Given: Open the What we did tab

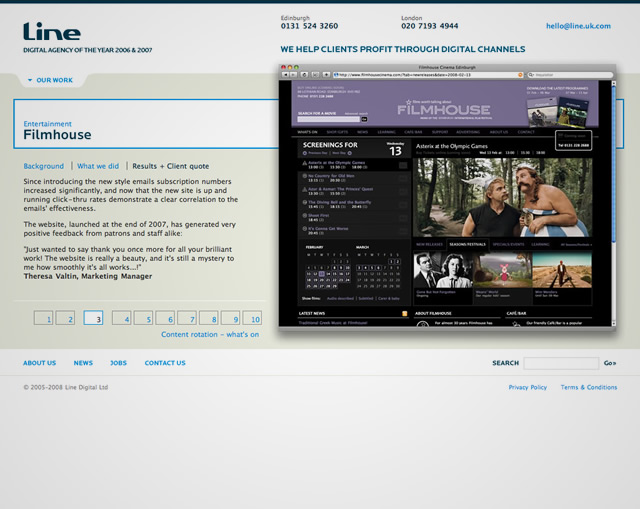Looking at the screenshot, I should [98, 166].
